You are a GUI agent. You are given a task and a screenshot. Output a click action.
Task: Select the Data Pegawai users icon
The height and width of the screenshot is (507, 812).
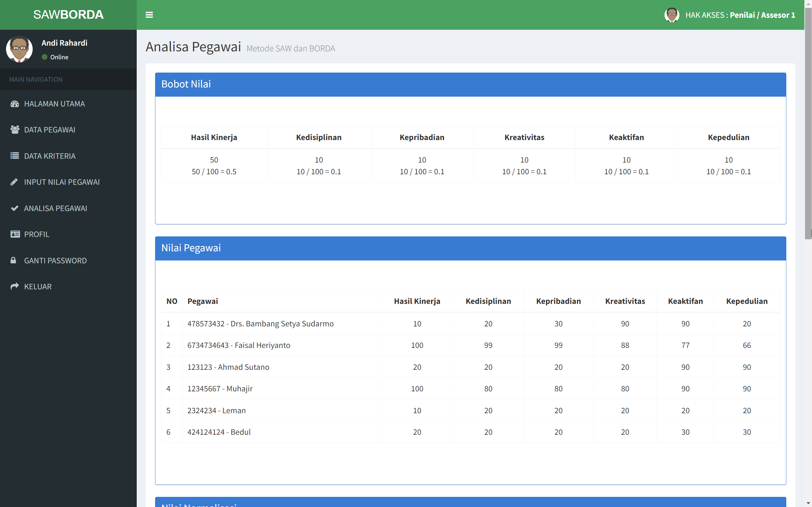[x=15, y=129]
